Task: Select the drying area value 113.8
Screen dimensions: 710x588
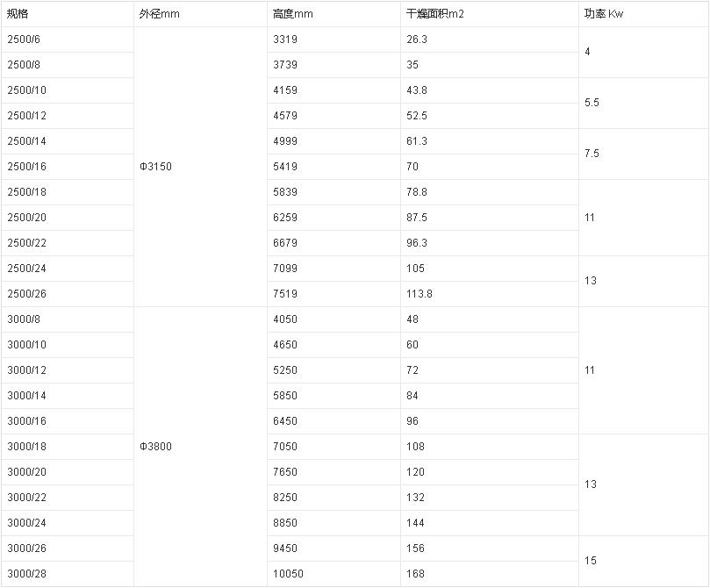Action: (x=420, y=294)
